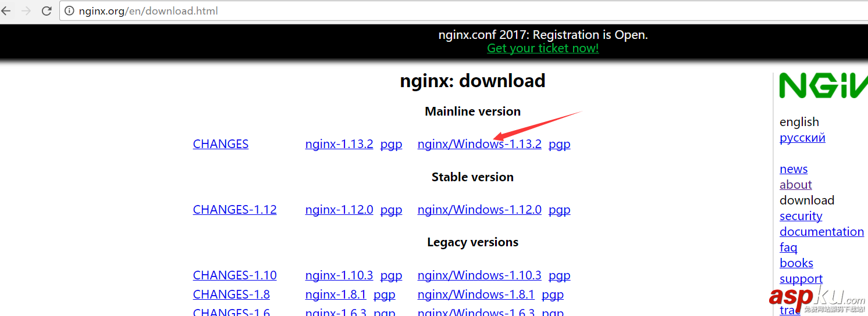Open pgp link beside nginx/Windows-1.12.0

point(559,210)
